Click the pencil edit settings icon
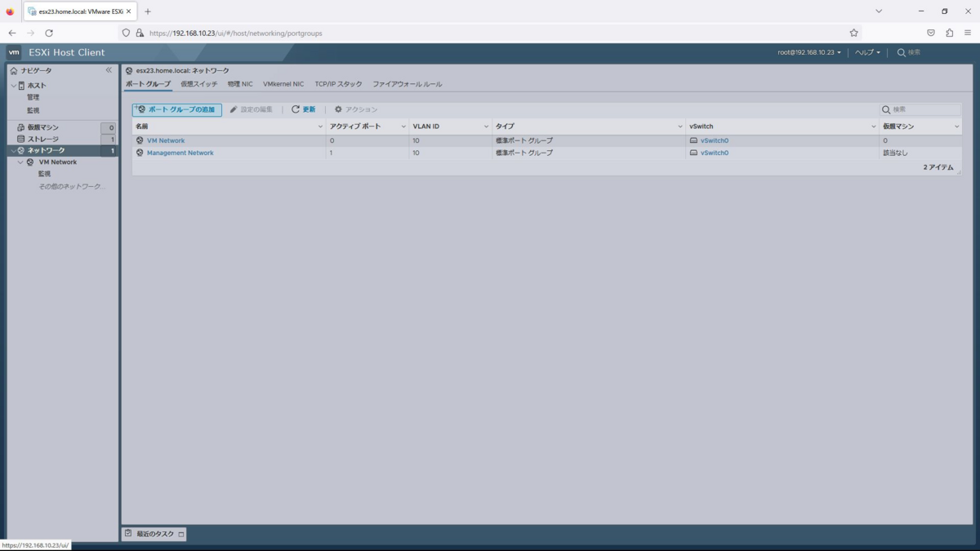This screenshot has height=551, width=980. (x=234, y=109)
